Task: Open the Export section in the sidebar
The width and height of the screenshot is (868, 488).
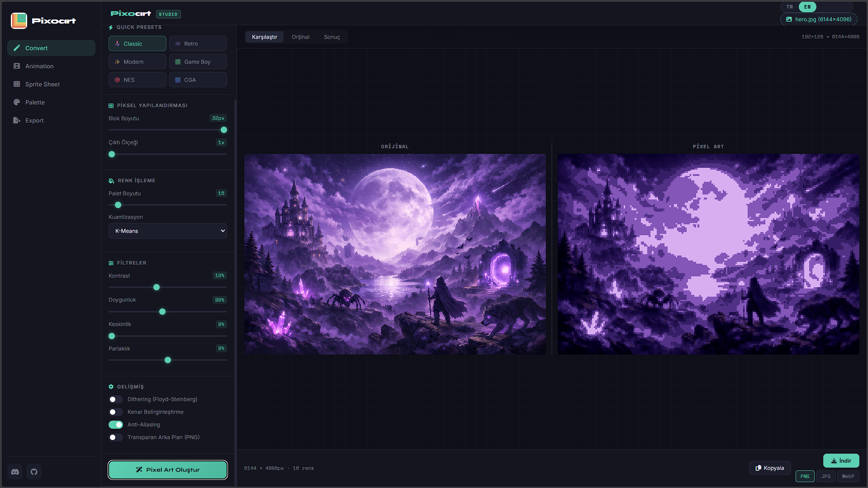Action: pos(51,120)
